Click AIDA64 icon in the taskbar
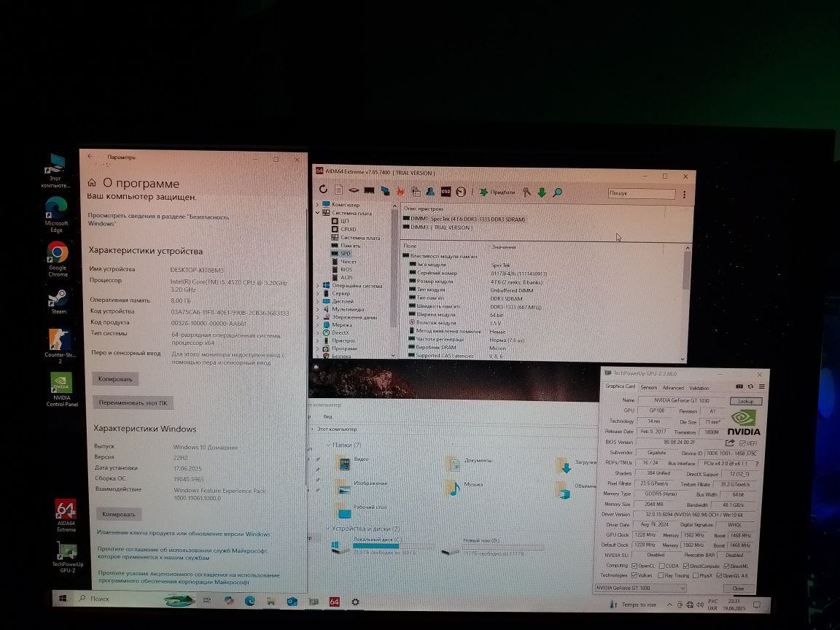 tap(334, 602)
